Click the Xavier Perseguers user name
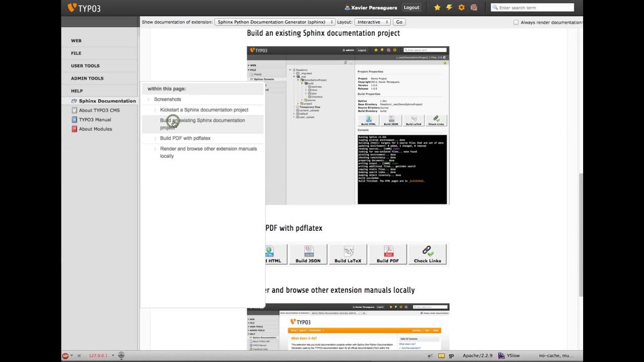 pyautogui.click(x=374, y=8)
